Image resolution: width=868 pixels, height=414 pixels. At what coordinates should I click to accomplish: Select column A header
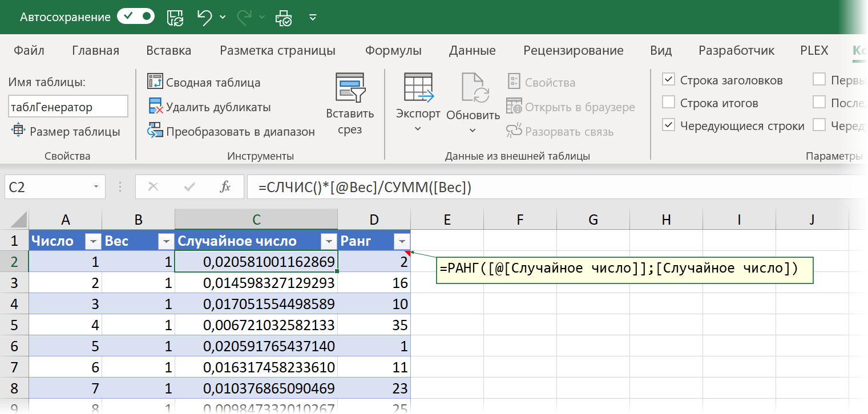[66, 220]
